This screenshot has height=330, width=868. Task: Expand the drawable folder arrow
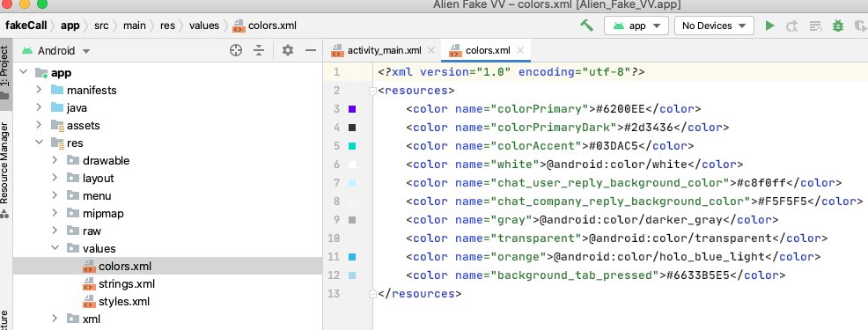(x=55, y=160)
